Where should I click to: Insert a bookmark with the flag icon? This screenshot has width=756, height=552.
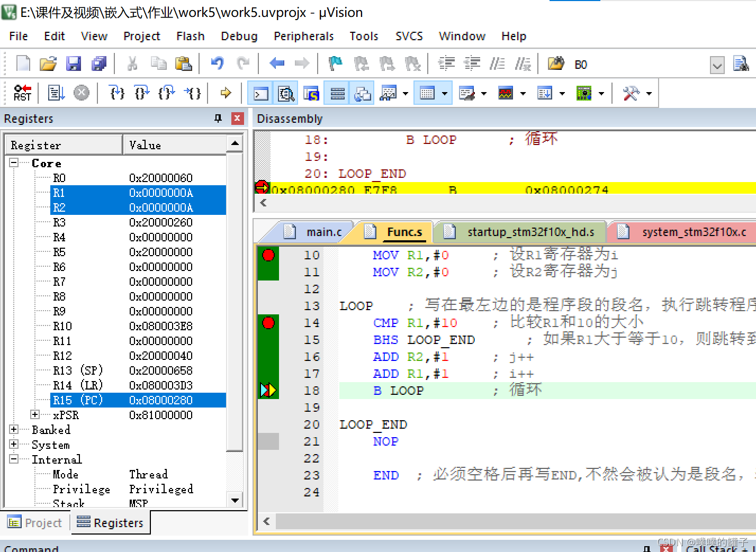pyautogui.click(x=336, y=64)
